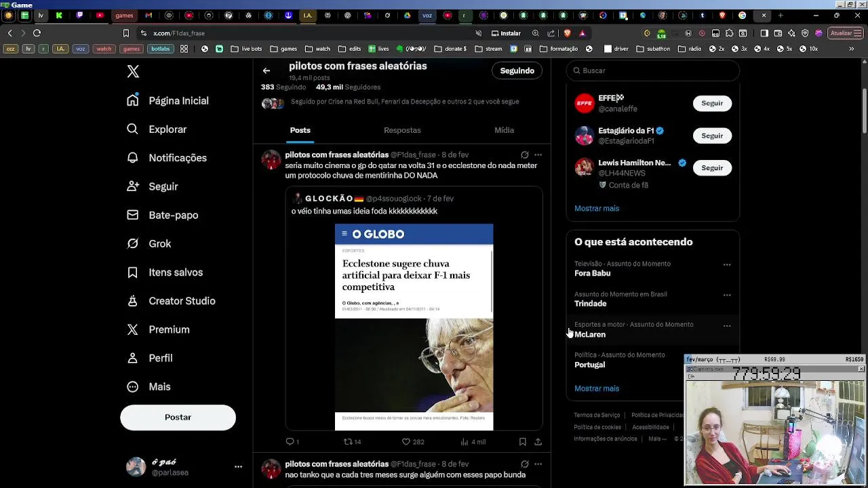Image resolution: width=868 pixels, height=488 pixels.
Task: Open options for Trindade trend
Action: (x=727, y=296)
